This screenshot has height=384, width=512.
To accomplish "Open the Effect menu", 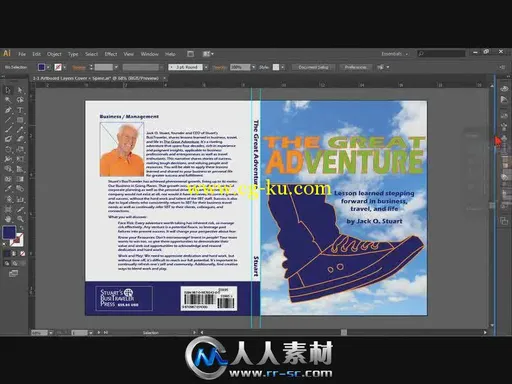I will (111, 54).
